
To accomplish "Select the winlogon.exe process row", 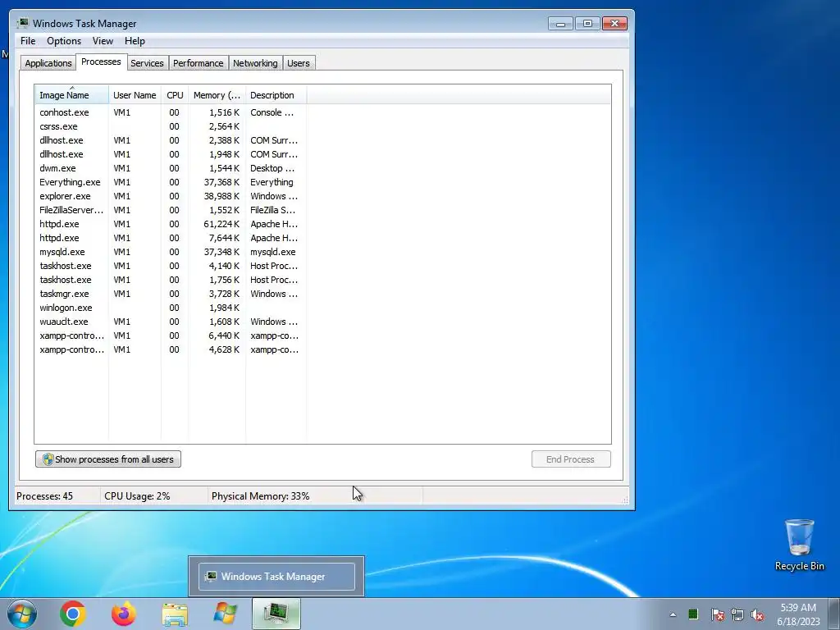I will coord(171,308).
